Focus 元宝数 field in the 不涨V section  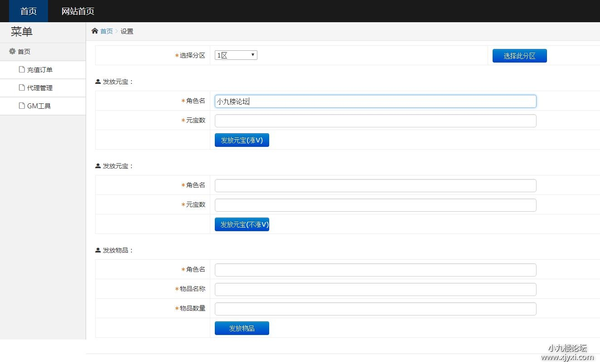click(376, 205)
